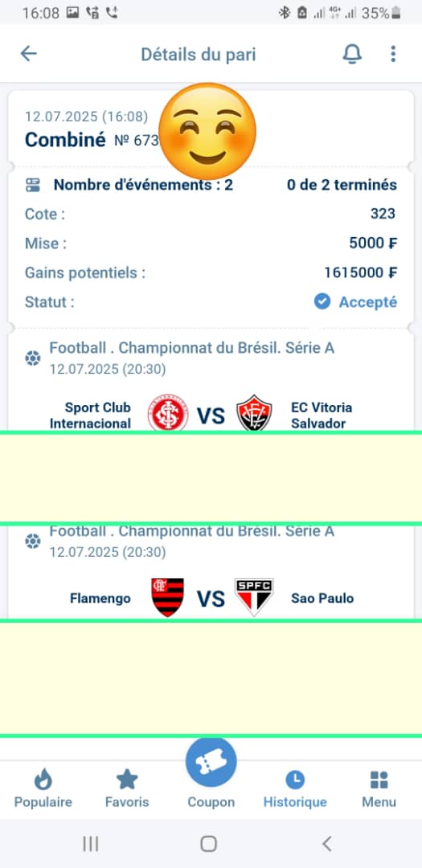This screenshot has height=868, width=422.
Task: Tap the smiling emoji sticker
Action: point(207,132)
